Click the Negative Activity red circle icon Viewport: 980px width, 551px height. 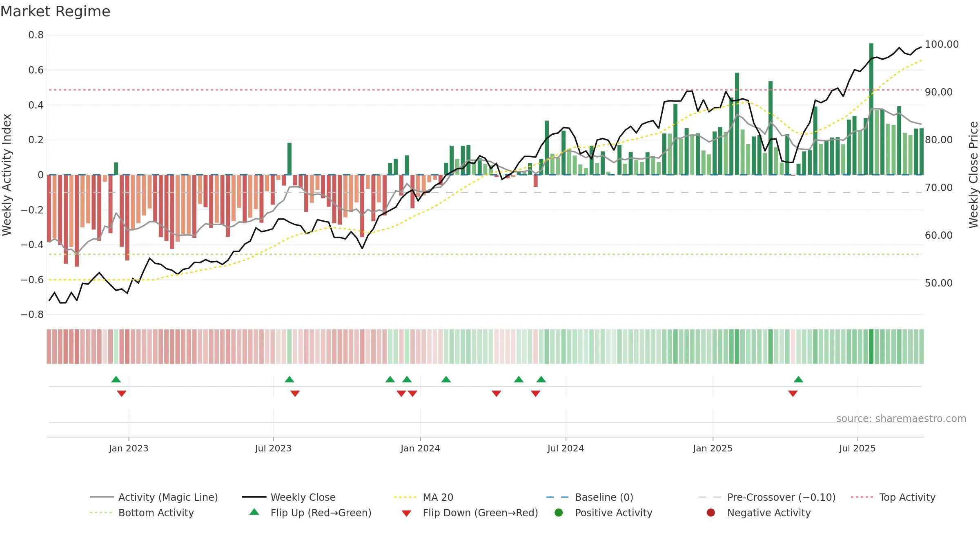pyautogui.click(x=711, y=512)
